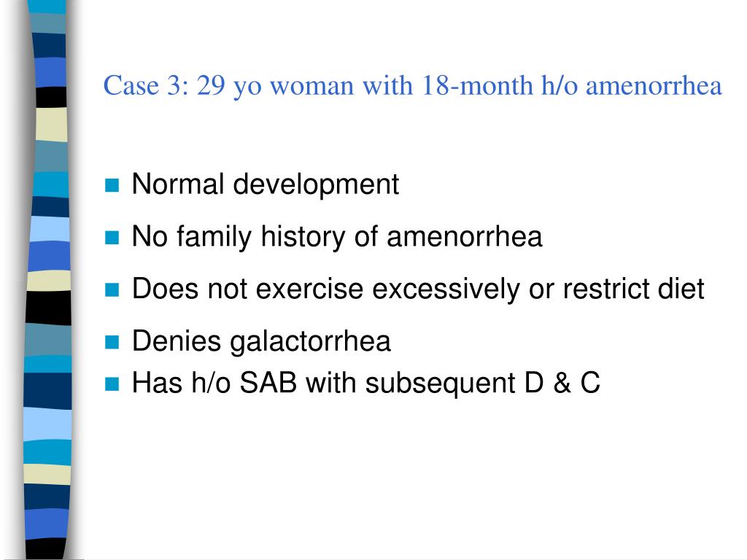Select 'No family history of amenorrhea' line

tap(337, 237)
